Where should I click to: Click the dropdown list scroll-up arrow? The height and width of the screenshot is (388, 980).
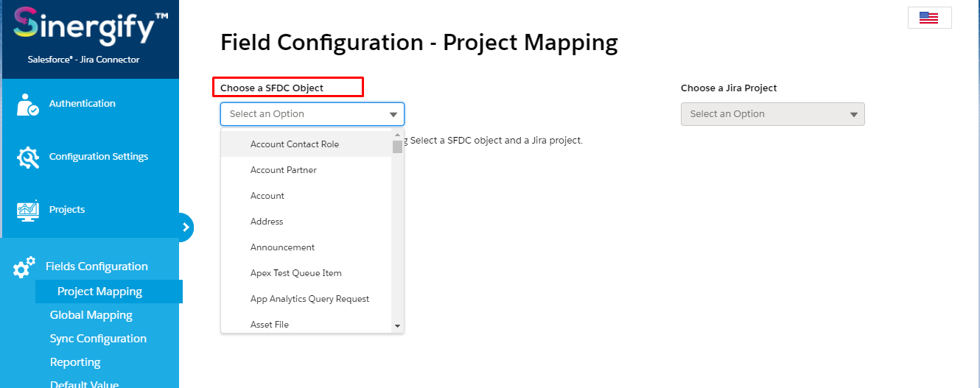pyautogui.click(x=398, y=135)
